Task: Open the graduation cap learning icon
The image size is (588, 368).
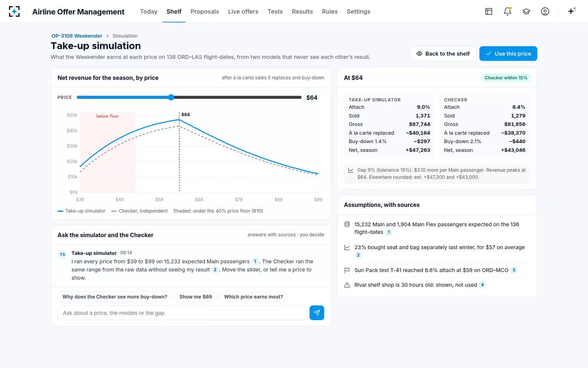Action: pyautogui.click(x=526, y=11)
